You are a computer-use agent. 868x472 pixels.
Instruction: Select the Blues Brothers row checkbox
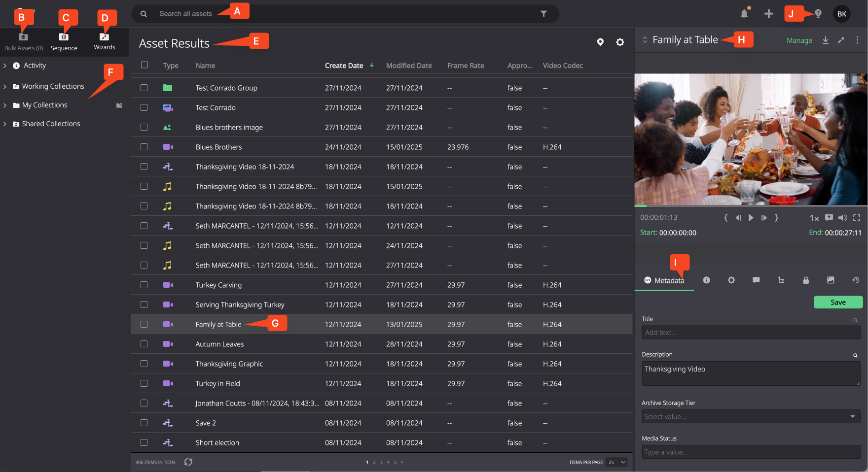pos(144,147)
